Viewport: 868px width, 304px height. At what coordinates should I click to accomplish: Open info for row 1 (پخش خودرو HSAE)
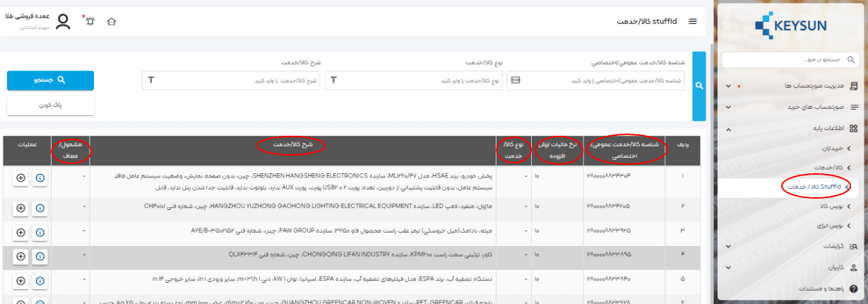pyautogui.click(x=40, y=177)
